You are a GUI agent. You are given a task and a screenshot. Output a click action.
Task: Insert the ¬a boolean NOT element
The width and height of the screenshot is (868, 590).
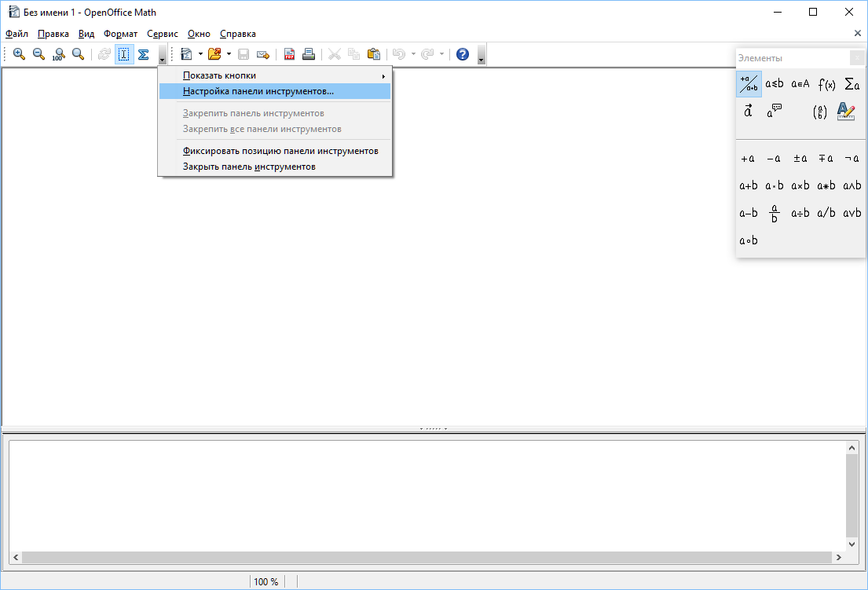point(852,159)
